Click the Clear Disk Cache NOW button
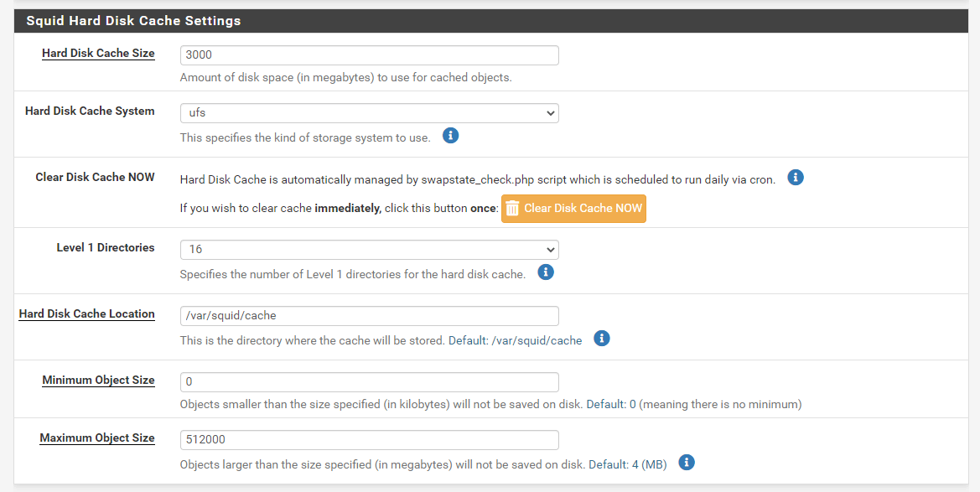 pyautogui.click(x=573, y=208)
